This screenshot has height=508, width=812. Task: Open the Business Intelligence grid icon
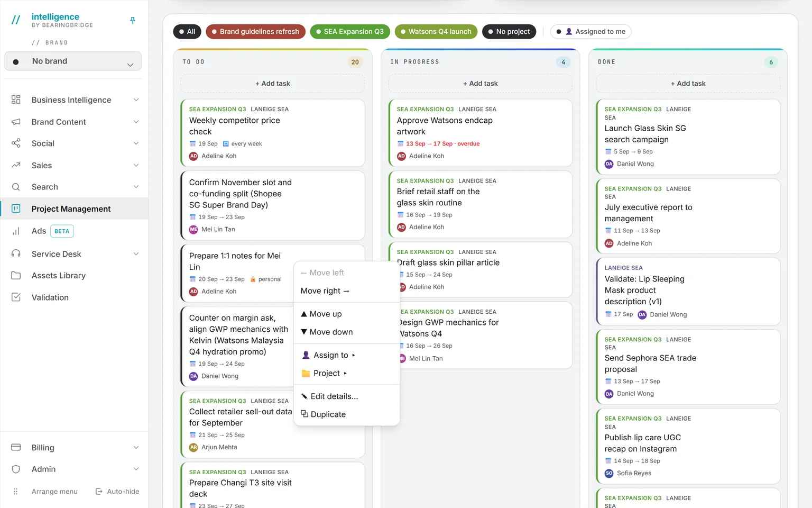click(16, 99)
